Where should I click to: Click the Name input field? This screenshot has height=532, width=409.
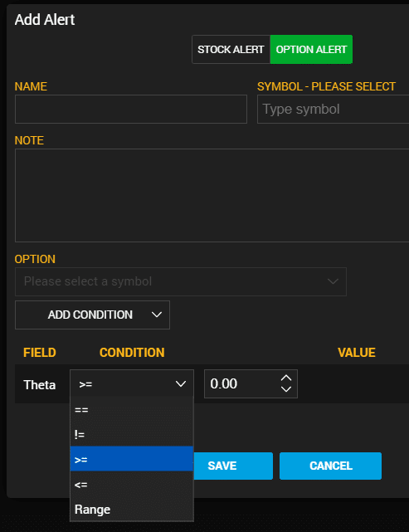(131, 110)
